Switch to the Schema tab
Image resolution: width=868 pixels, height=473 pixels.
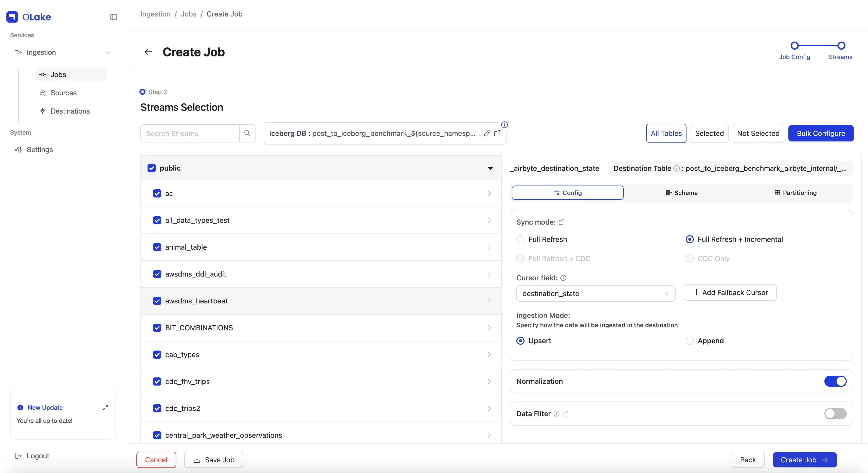[x=682, y=193]
